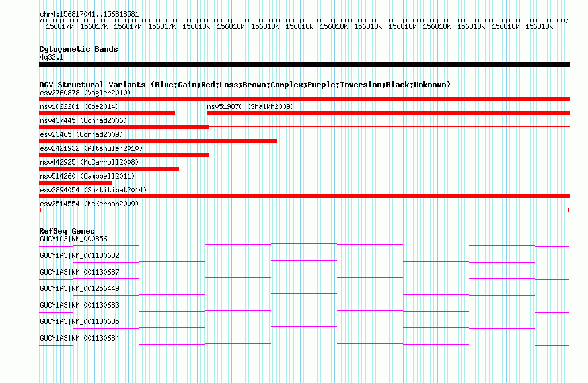This screenshot has height=383, width=588.
Task: Click the right arrow end of the ruler
Action: 568,21
